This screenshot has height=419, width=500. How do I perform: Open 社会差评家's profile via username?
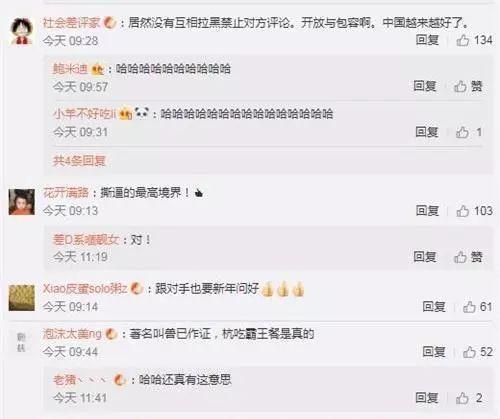(71, 23)
